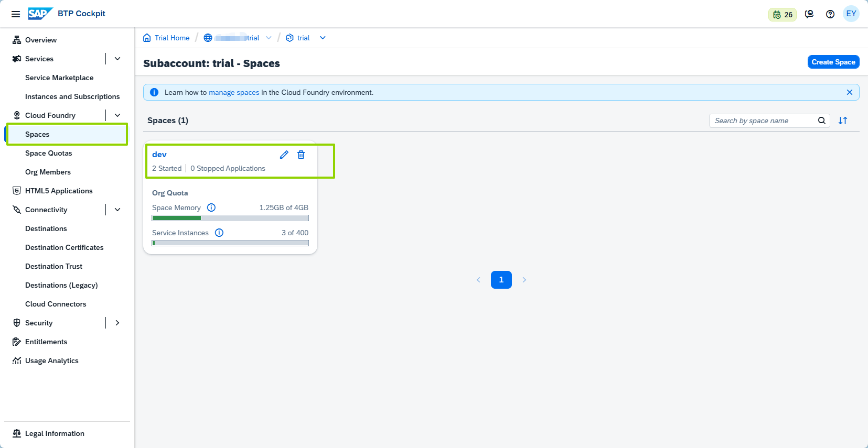Open the help question mark icon
Viewport: 868px width, 448px height.
[830, 14]
